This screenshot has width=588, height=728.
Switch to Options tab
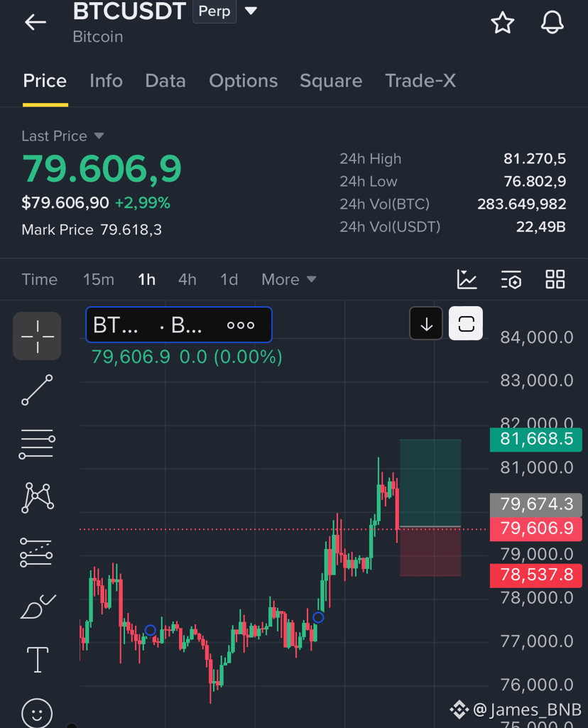click(243, 81)
